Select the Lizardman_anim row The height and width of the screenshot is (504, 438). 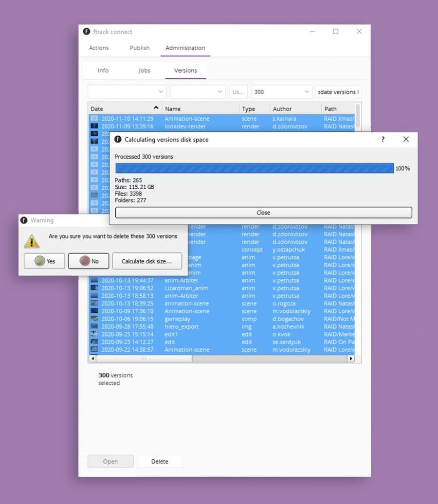tap(221, 288)
